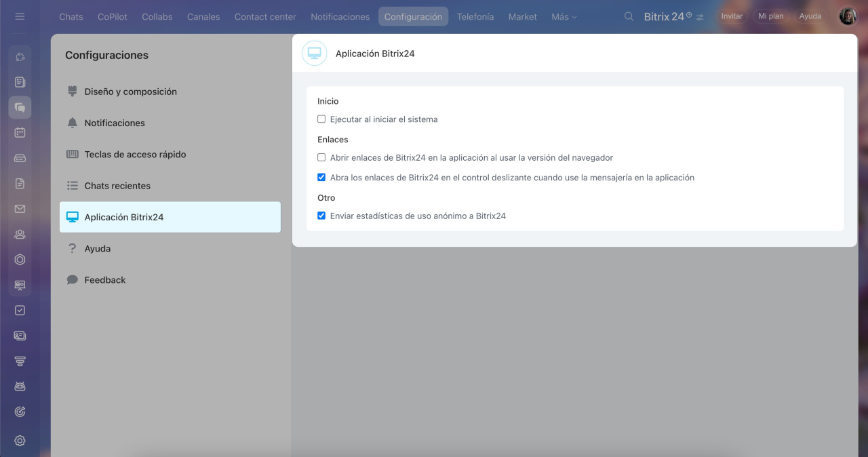The width and height of the screenshot is (868, 457).
Task: Open the Feedback settings section
Action: click(x=170, y=280)
